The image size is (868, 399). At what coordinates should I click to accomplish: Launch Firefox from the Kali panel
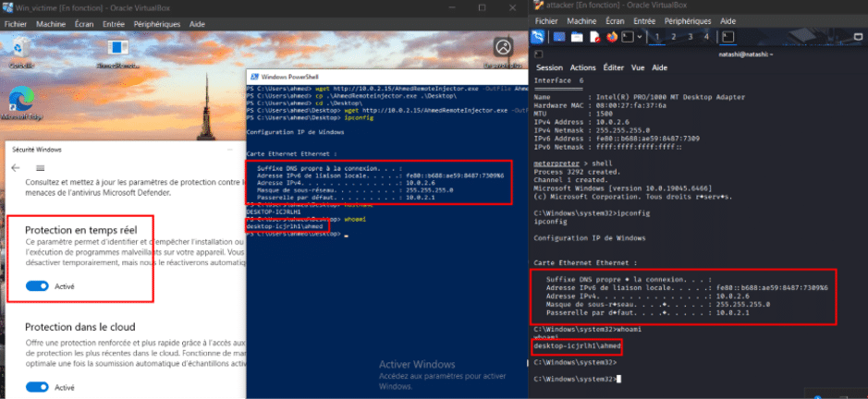pyautogui.click(x=611, y=37)
